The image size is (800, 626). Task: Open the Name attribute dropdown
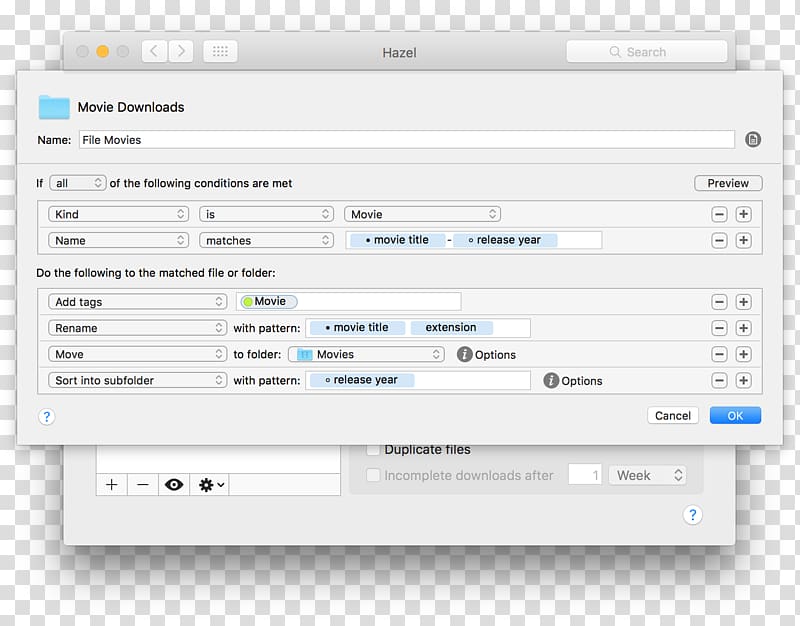118,240
